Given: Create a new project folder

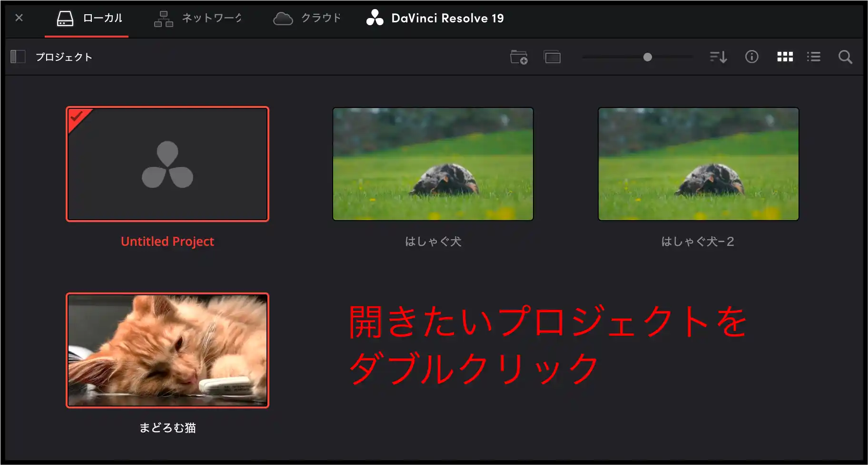Looking at the screenshot, I should [519, 57].
